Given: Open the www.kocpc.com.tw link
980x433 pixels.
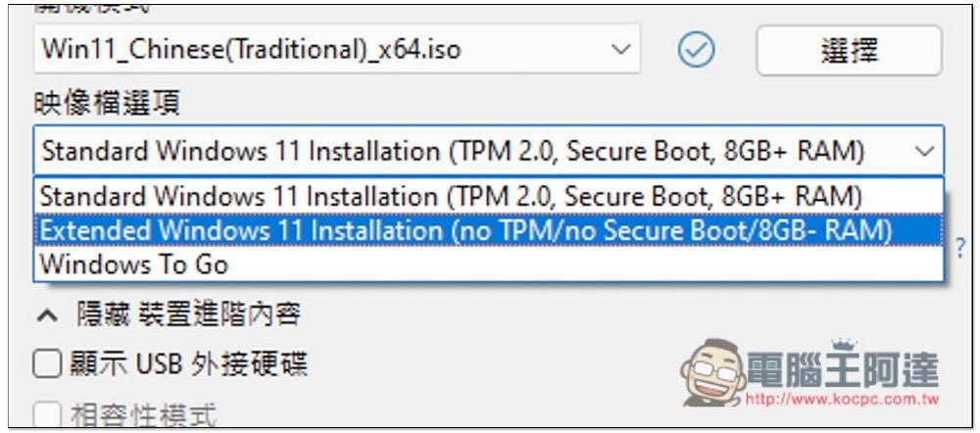Looking at the screenshot, I should click(842, 401).
